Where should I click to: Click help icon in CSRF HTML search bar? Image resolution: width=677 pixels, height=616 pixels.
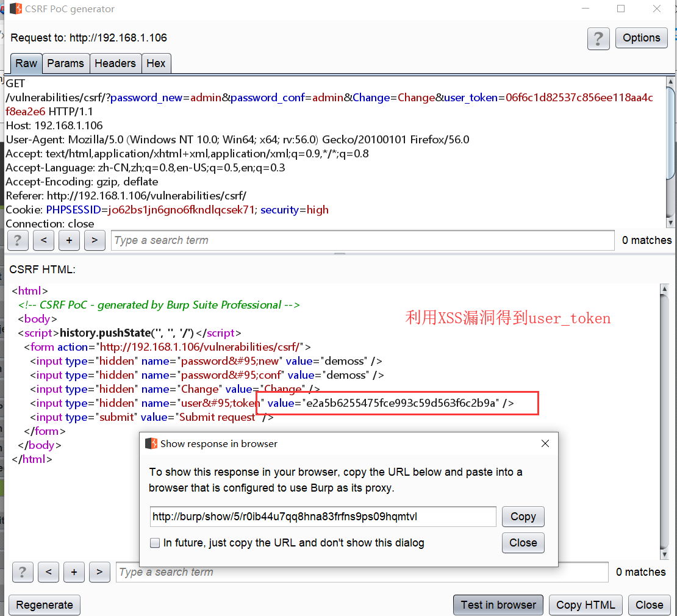pos(23,572)
